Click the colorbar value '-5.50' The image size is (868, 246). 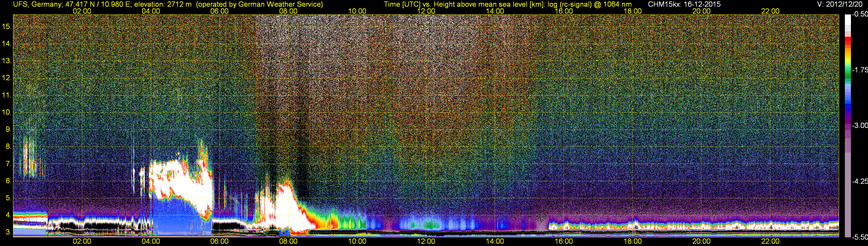(x=860, y=237)
